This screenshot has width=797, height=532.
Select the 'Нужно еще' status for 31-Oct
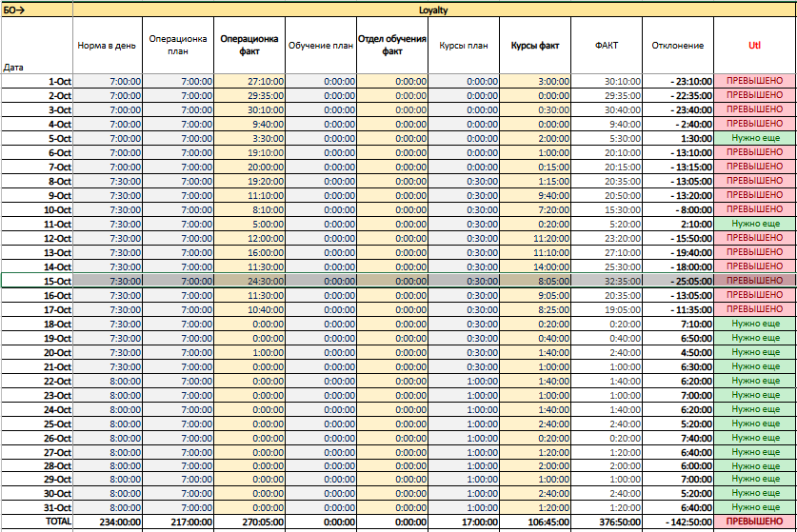(x=755, y=507)
